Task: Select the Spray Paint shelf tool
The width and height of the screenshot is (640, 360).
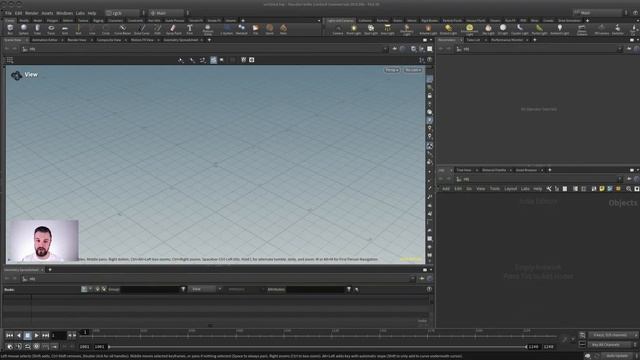Action: (172, 29)
